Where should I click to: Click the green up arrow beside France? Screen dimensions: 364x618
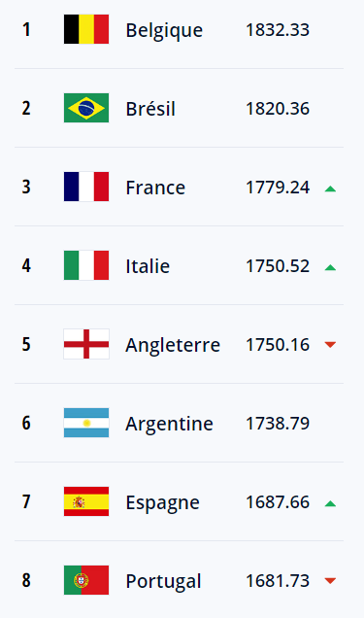pos(330,189)
